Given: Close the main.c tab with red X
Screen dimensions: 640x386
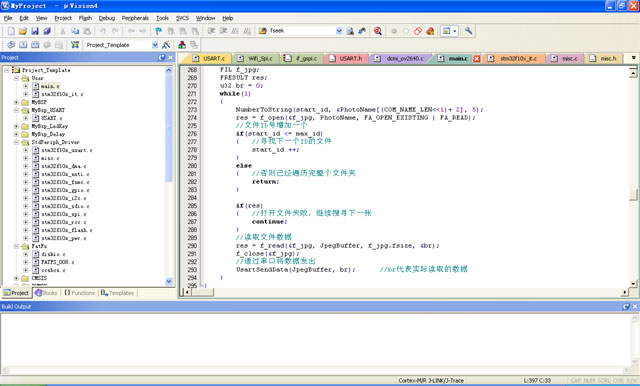Looking at the screenshot, I should [477, 59].
